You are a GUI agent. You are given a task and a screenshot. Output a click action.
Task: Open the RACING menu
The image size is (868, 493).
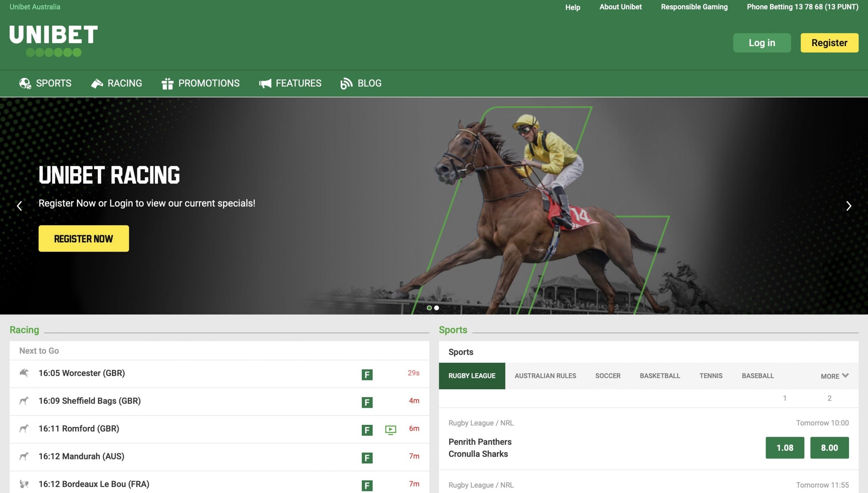tap(117, 83)
